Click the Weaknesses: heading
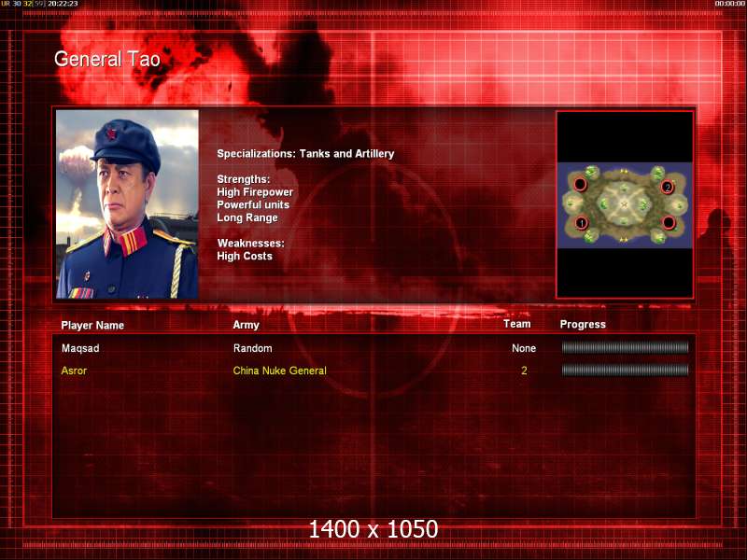The height and width of the screenshot is (560, 747). click(250, 244)
